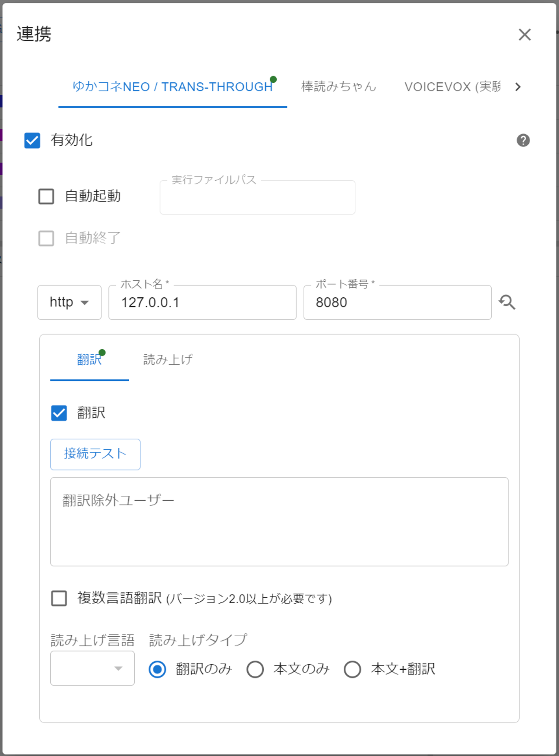The width and height of the screenshot is (559, 756).
Task: Click the ホスト名 input field
Action: [202, 302]
